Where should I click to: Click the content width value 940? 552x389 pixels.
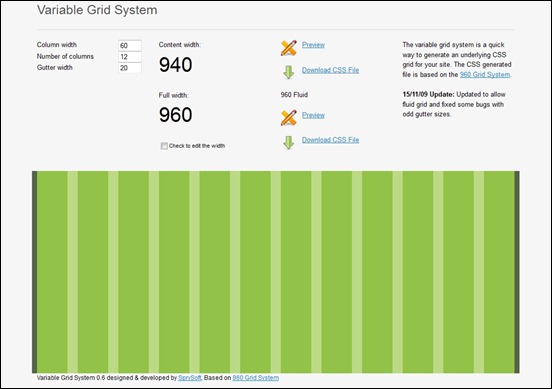pyautogui.click(x=176, y=65)
